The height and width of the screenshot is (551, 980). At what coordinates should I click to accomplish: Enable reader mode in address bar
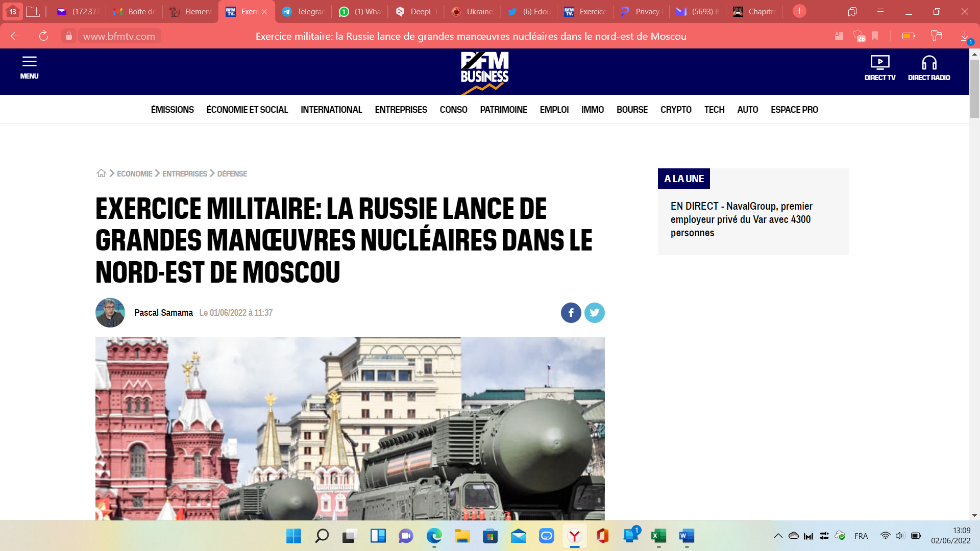pos(839,36)
